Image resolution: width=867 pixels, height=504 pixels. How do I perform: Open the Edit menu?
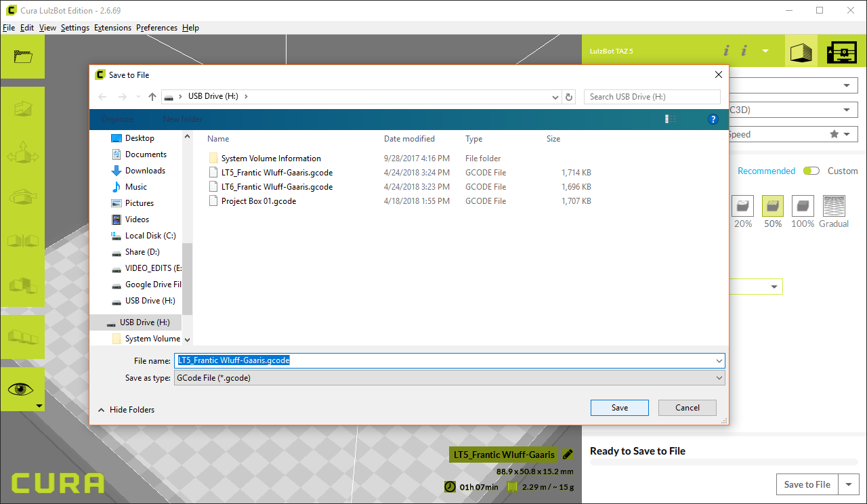(27, 28)
